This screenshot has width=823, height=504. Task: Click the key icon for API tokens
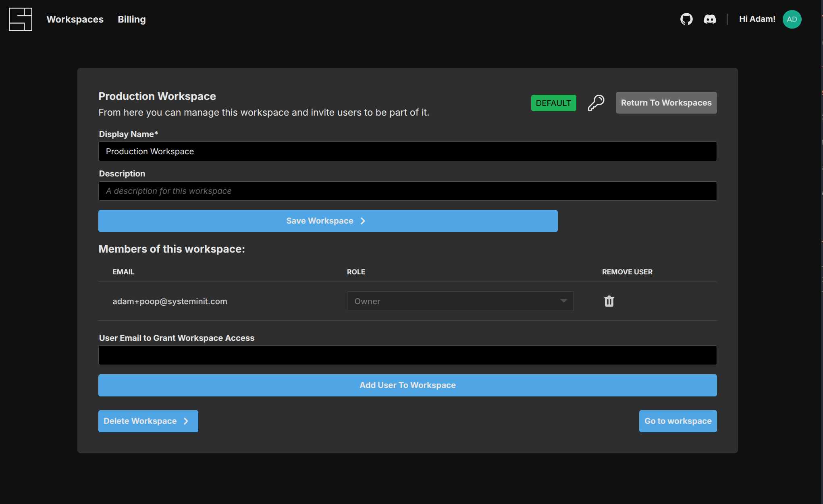[x=596, y=103]
